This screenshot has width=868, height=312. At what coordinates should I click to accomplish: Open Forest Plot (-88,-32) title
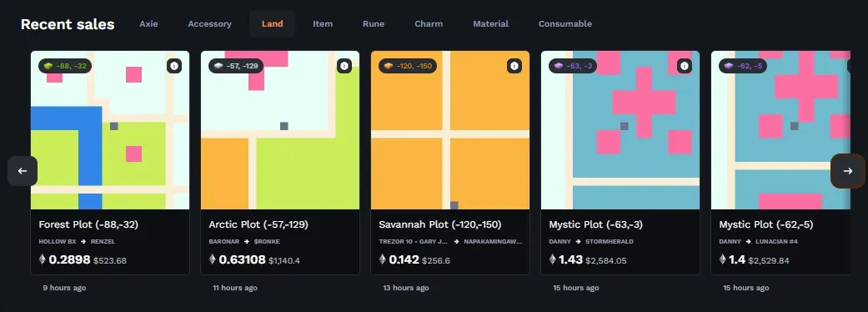(x=88, y=225)
